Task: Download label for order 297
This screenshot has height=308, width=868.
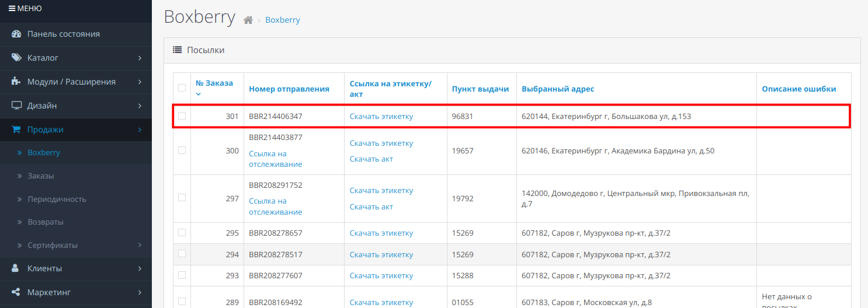Action: coord(381,190)
